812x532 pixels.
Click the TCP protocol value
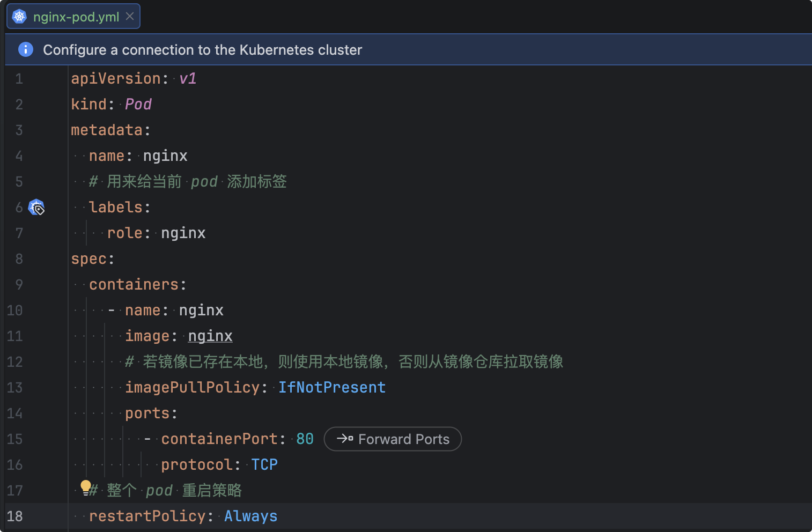[x=264, y=464]
